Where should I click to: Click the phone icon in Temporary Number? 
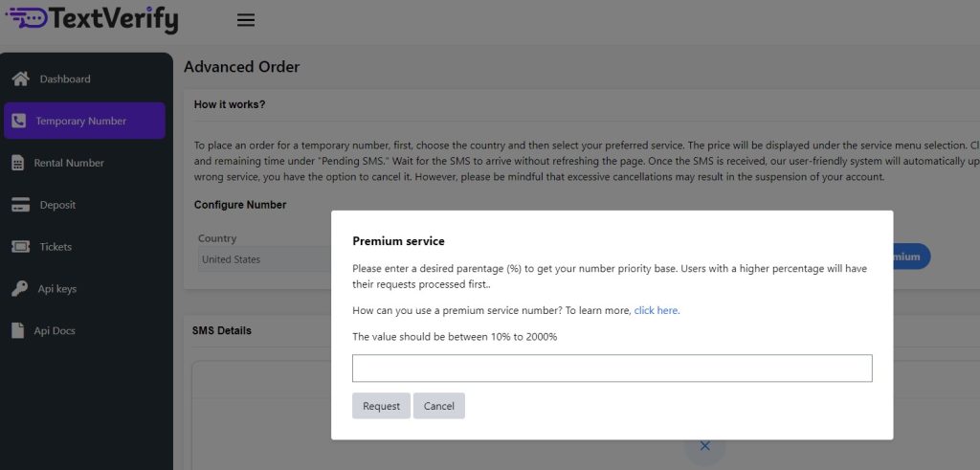coord(18,121)
